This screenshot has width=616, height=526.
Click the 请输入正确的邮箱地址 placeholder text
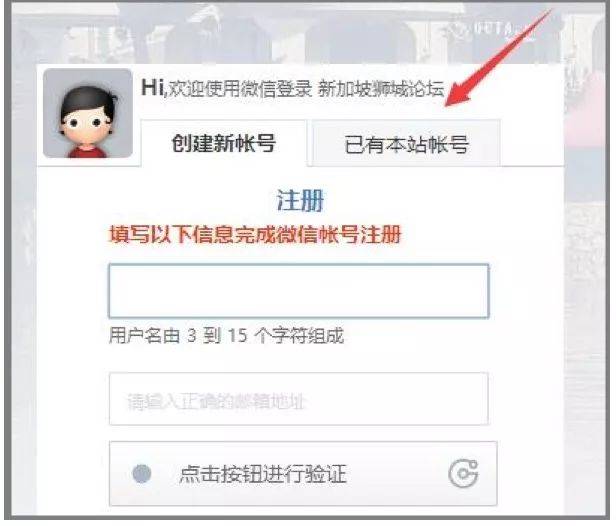[x=215, y=402]
